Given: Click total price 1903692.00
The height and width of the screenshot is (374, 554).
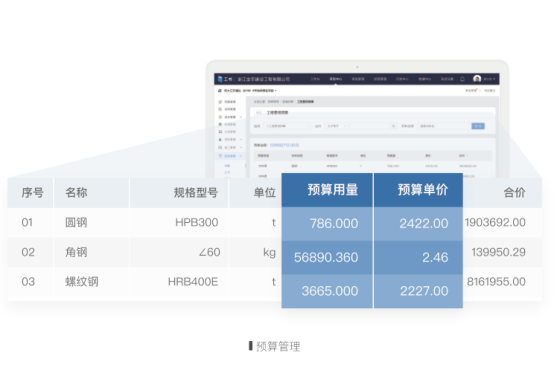Looking at the screenshot, I should pyautogui.click(x=495, y=222).
